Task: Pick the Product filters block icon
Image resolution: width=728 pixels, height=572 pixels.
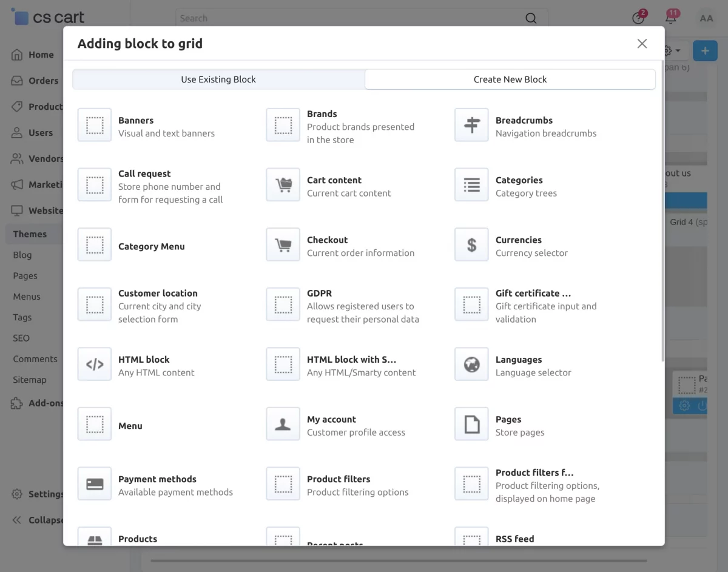Action: pos(283,484)
